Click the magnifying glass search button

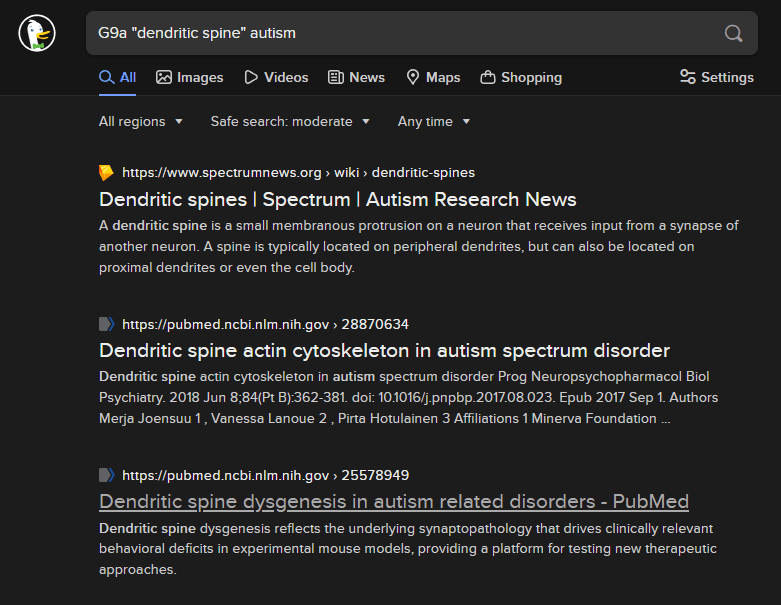point(734,34)
